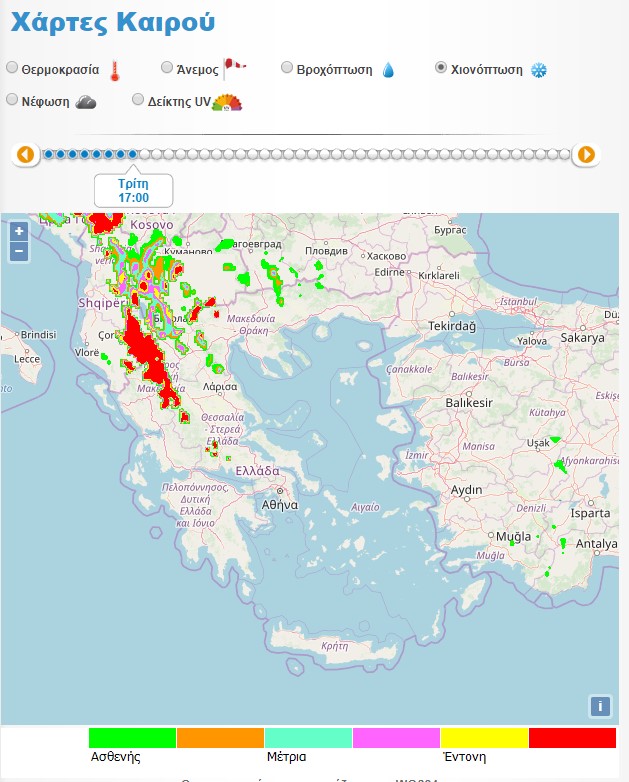Click the magenta legend swatch

pos(396,738)
